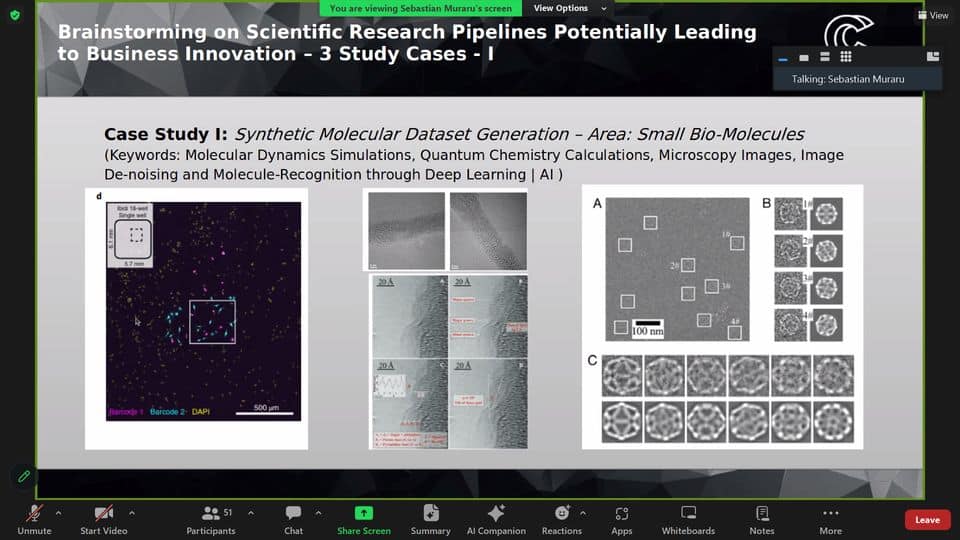Turn on camera with Start Video
This screenshot has width=960, height=540.
click(104, 514)
